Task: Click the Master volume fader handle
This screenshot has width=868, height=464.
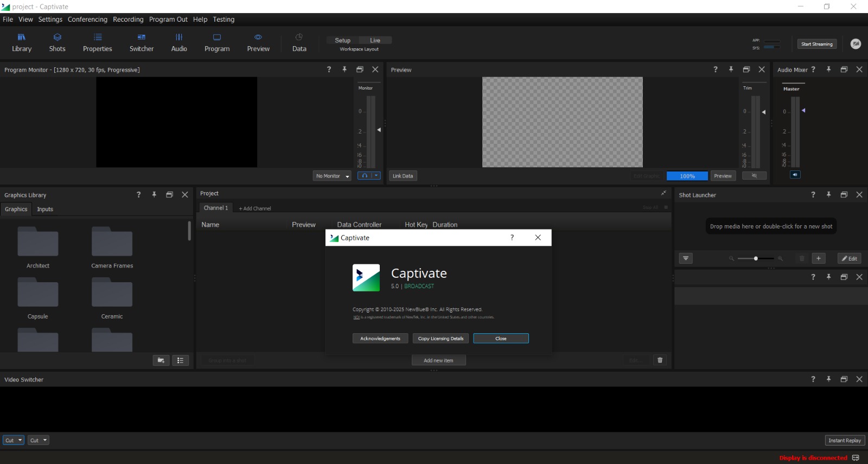Action: point(803,111)
